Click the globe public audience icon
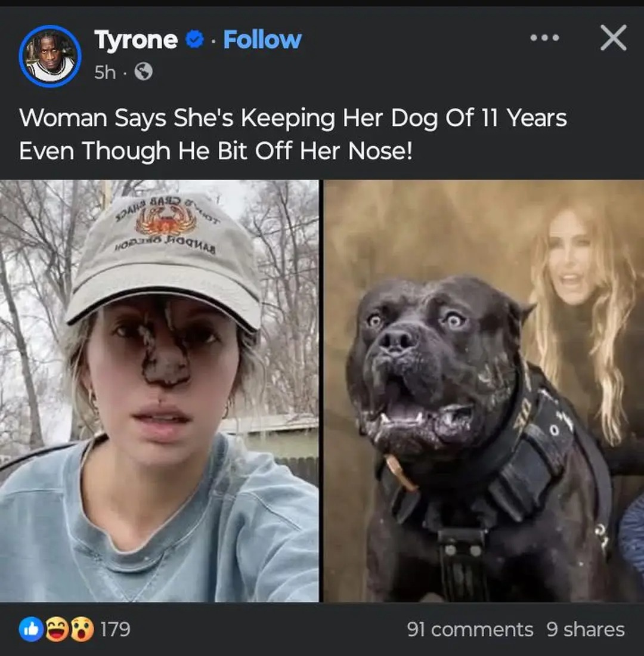 [x=143, y=72]
